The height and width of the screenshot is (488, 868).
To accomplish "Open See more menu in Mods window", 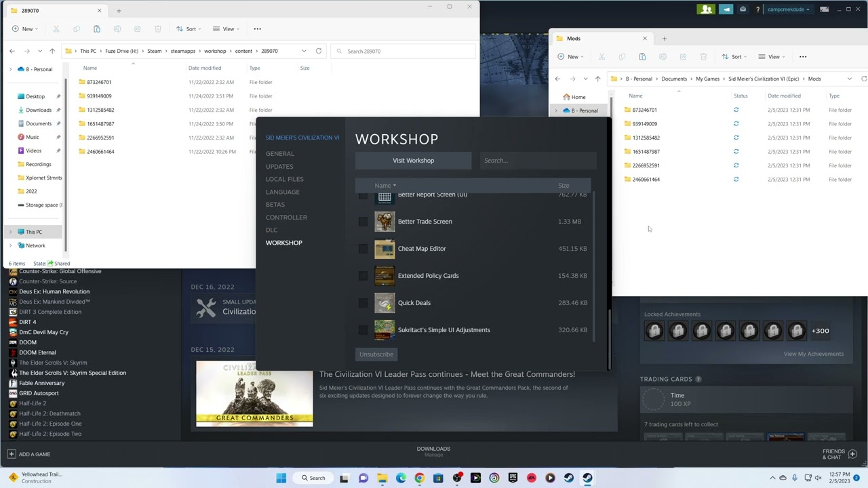I will pyautogui.click(x=803, y=57).
